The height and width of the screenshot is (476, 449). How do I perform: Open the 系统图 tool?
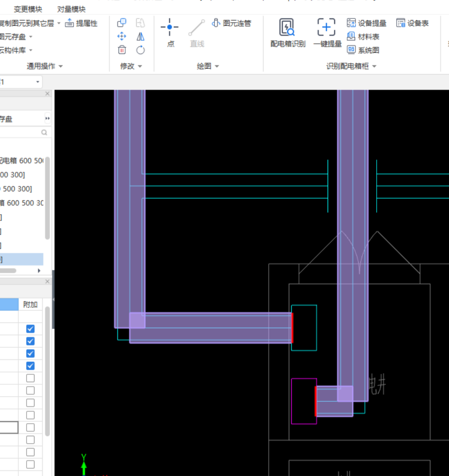363,50
